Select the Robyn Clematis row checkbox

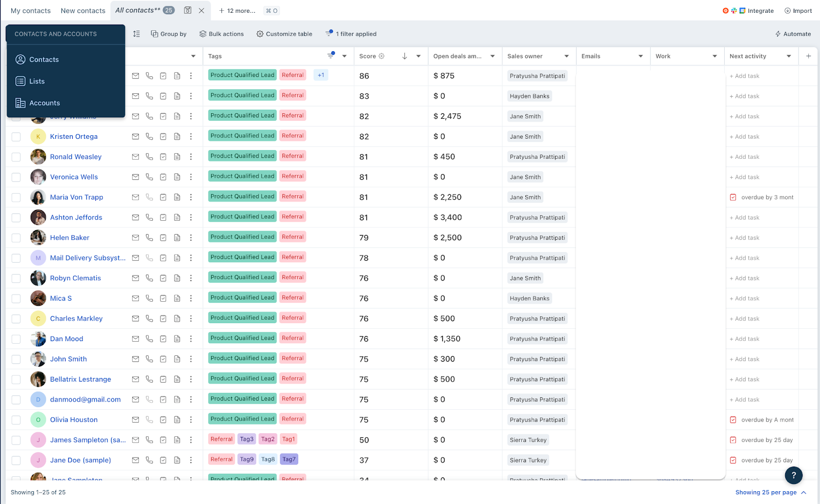[16, 278]
